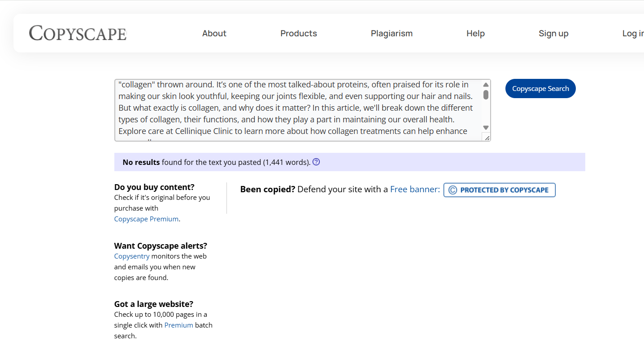Click the Premium batch search link

point(178,325)
